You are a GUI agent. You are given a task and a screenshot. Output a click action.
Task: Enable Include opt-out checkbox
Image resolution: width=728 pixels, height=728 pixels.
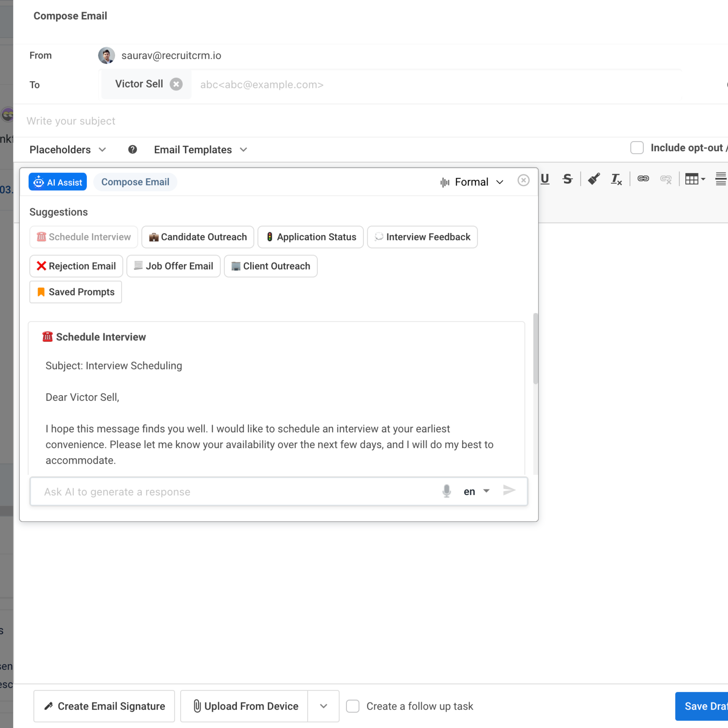[x=637, y=148]
